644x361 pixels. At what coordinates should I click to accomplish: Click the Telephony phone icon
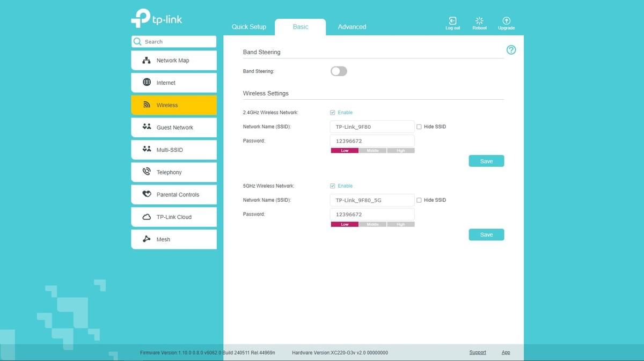click(147, 172)
